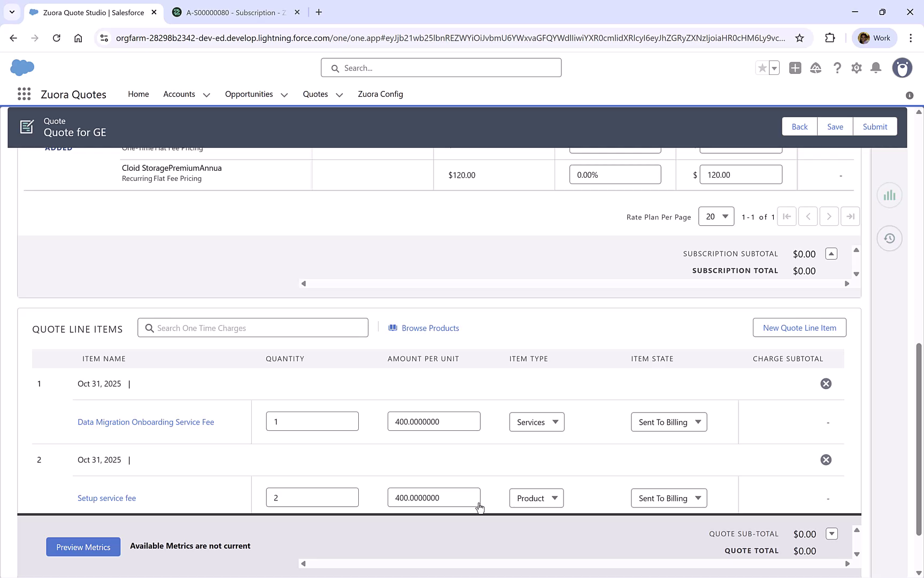Image resolution: width=924 pixels, height=578 pixels.
Task: Open the Data Migration Onboarding Service Fee link
Action: 145,422
